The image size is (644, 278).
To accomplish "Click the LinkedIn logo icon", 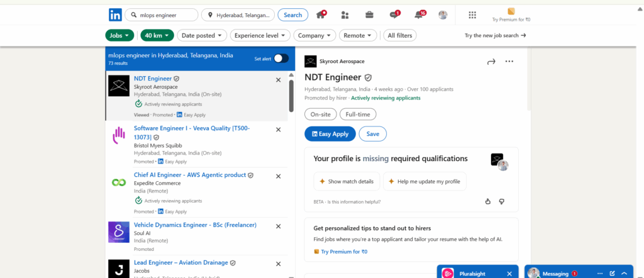I will (115, 14).
